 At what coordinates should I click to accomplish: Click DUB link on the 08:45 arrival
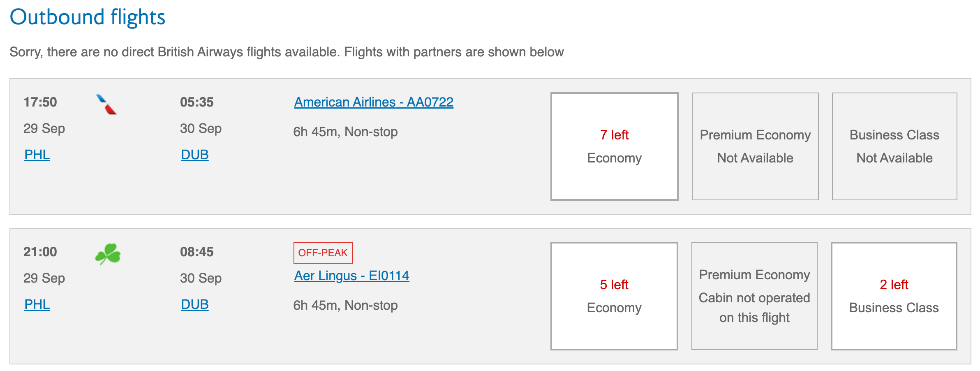point(194,304)
